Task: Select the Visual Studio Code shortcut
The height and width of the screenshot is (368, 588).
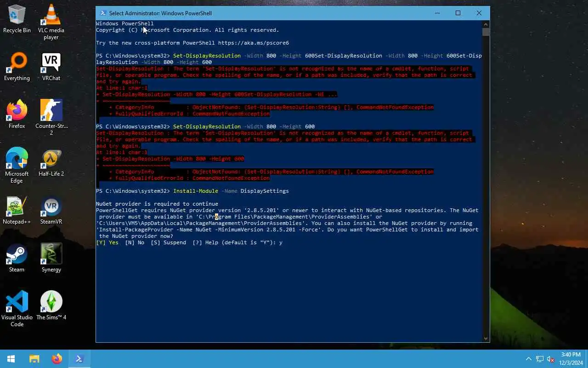Action: pyautogui.click(x=17, y=309)
